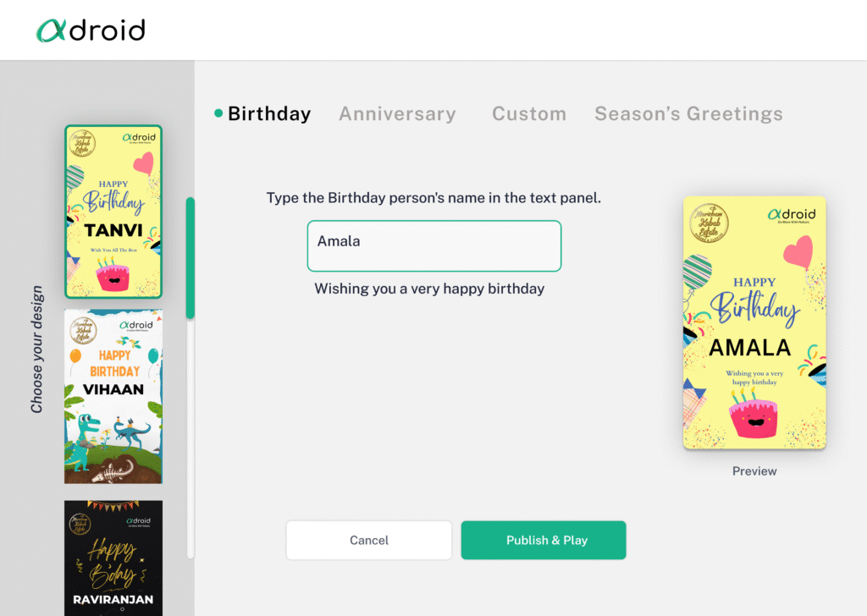Screen dimensions: 867x616
Task: Click the Adroid logo in the header
Action: (91, 30)
